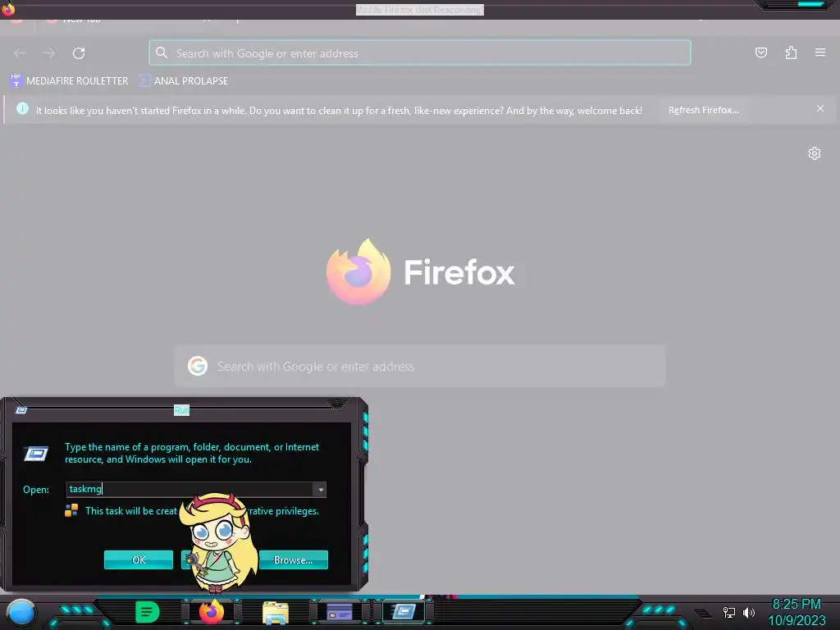Click the Firefox forward arrow
This screenshot has height=630, width=840.
49,53
